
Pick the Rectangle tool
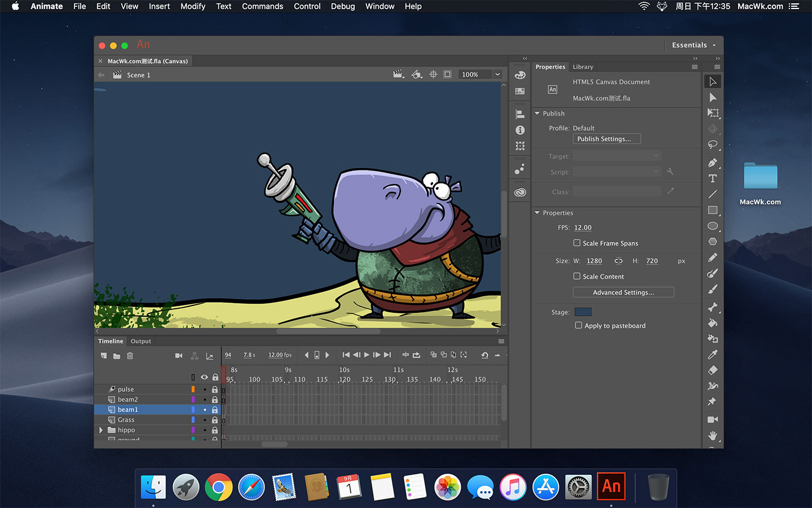[712, 210]
